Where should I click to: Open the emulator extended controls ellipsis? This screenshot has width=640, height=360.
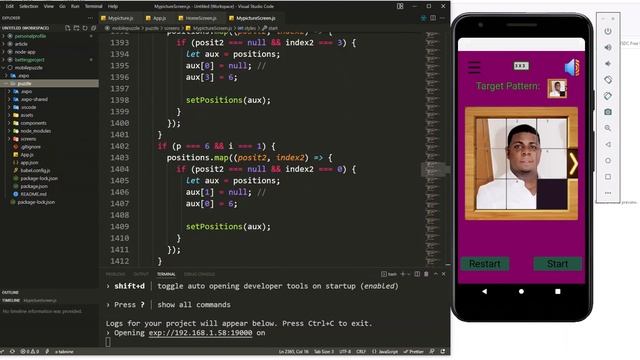click(608, 193)
